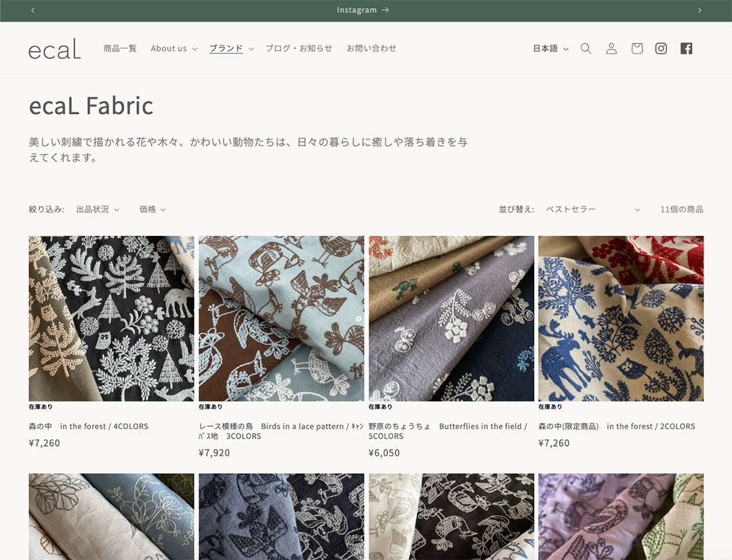Open the Facebook icon in the header
732x560 pixels.
(x=686, y=48)
